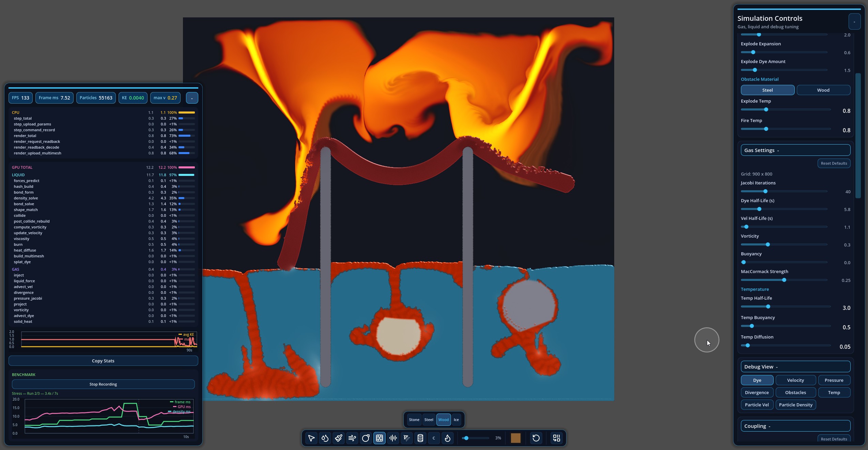Select the cylinder container tool

point(420,438)
